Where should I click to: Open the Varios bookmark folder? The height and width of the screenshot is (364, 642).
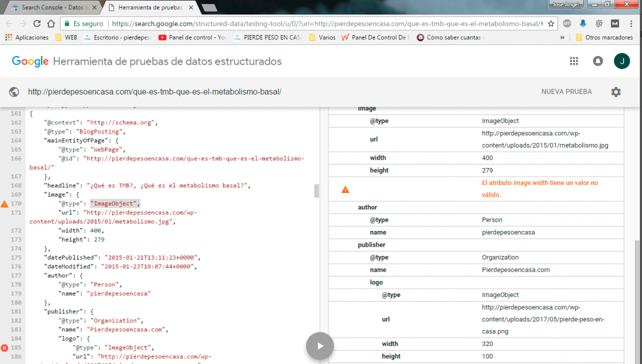(322, 37)
